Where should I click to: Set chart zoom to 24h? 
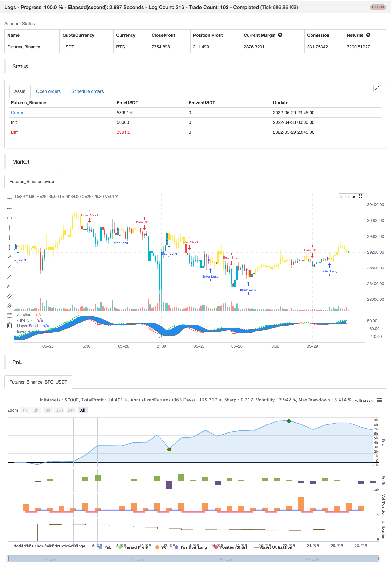[x=71, y=410]
